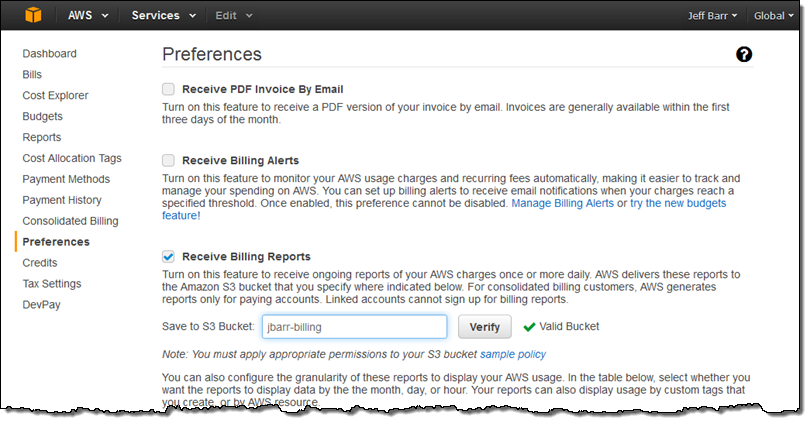
Task: Click the orange AWS cube logo icon
Action: 36,16
